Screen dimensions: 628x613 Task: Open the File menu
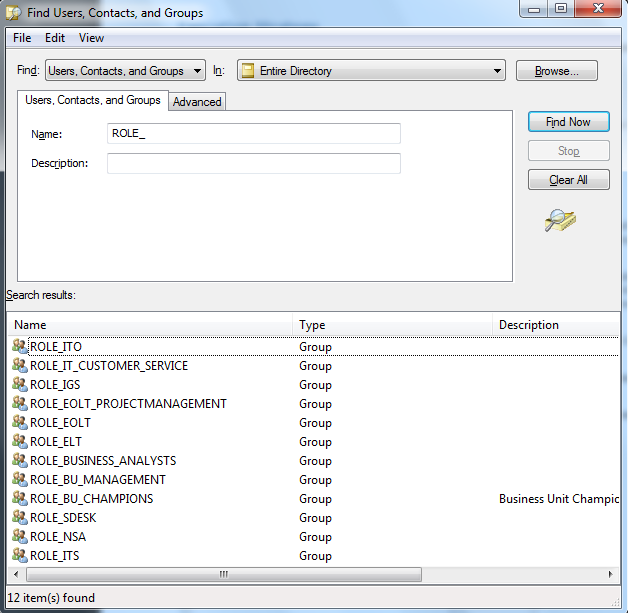coord(22,38)
